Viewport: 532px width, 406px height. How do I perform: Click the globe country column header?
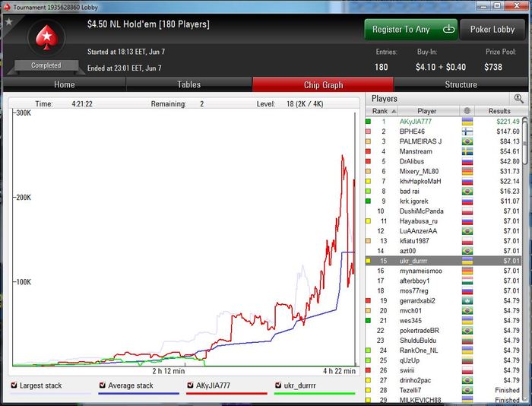[467, 111]
